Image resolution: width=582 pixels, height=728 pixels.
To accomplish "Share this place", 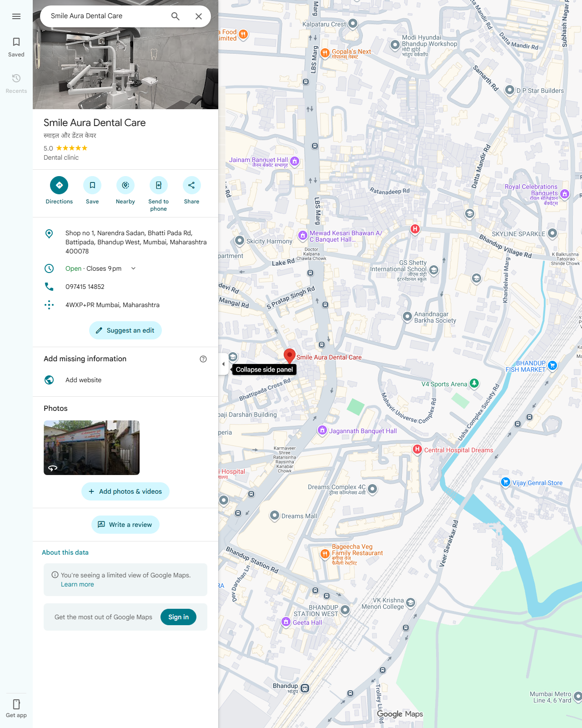I will click(x=191, y=190).
